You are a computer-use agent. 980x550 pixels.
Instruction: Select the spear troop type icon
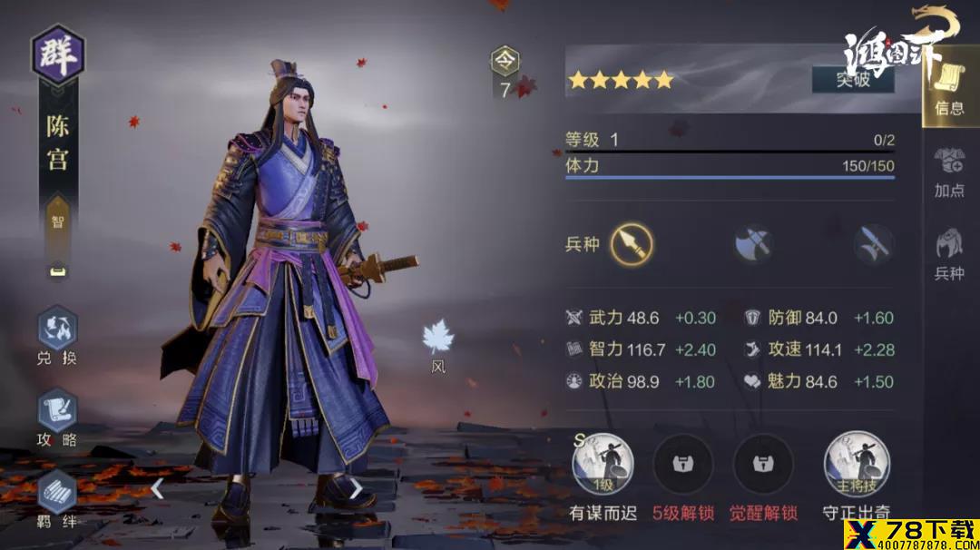pyautogui.click(x=632, y=244)
